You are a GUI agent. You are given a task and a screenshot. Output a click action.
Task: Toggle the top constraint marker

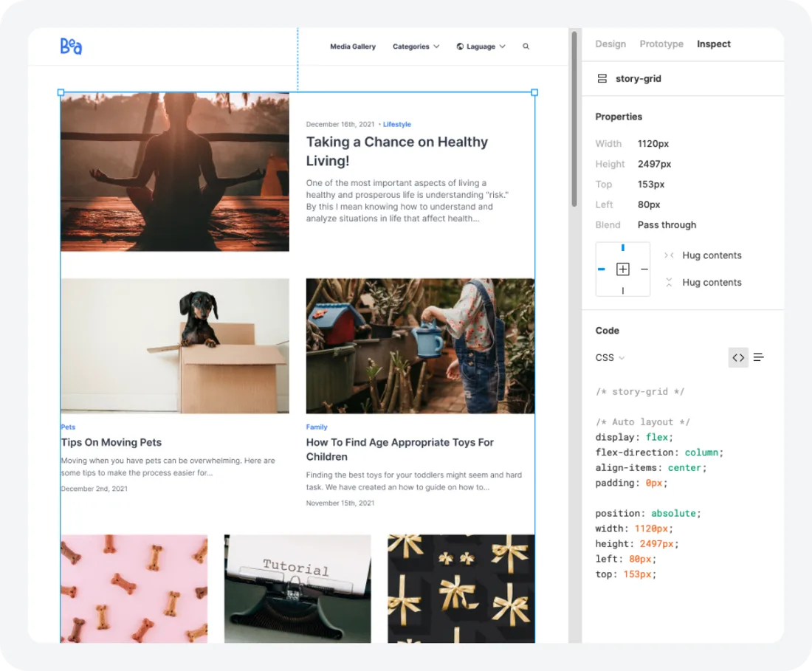coord(623,248)
